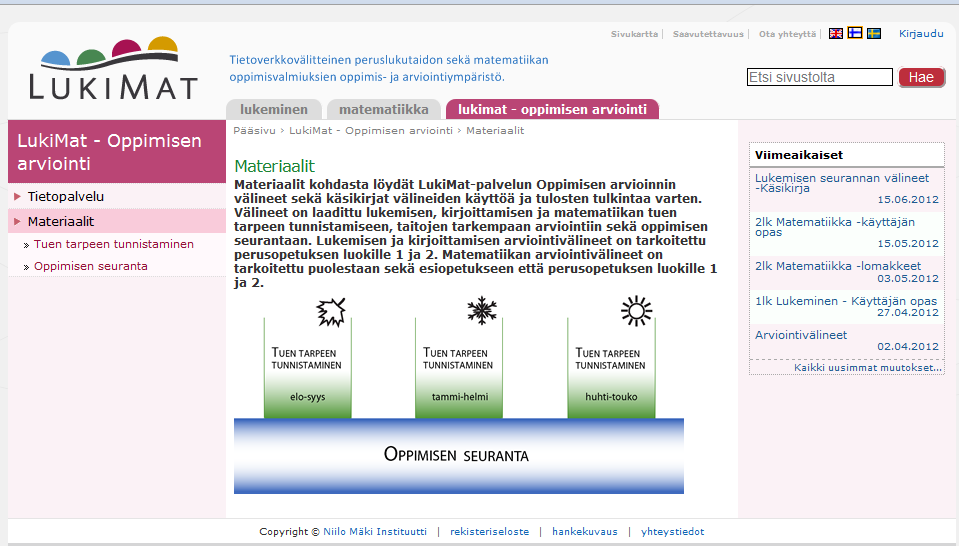Open Arviointivälineet recent item
This screenshot has height=546, width=959.
(x=801, y=335)
